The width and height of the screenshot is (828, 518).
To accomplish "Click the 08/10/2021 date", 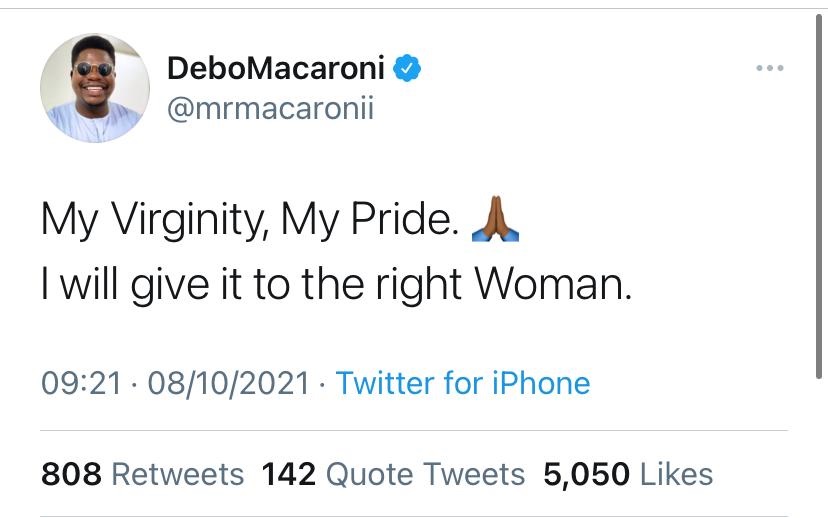I will [228, 383].
